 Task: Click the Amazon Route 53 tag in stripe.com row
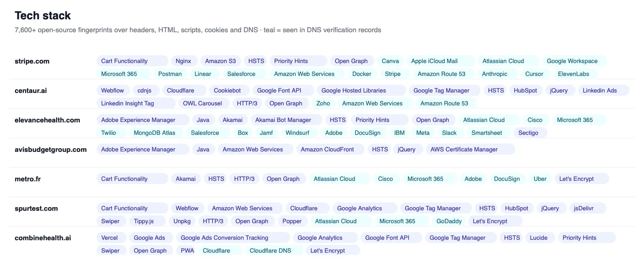click(x=444, y=74)
